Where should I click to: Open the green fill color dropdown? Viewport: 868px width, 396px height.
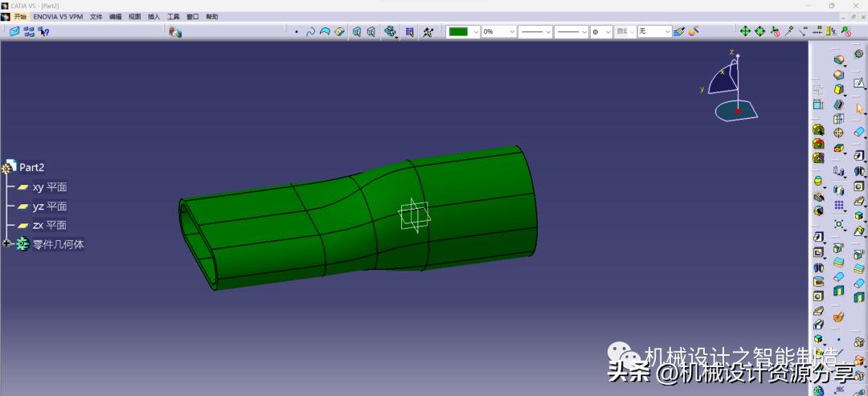tap(476, 31)
